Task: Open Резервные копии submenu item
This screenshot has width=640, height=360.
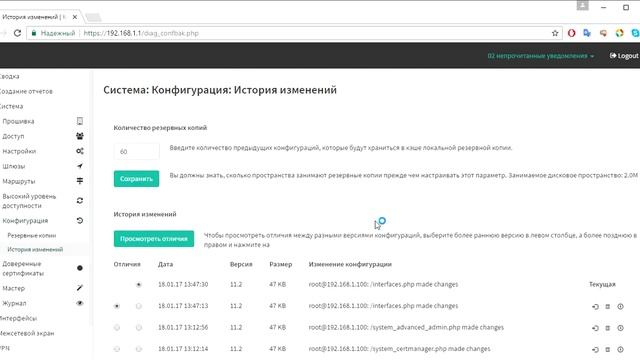Action: pyautogui.click(x=31, y=236)
